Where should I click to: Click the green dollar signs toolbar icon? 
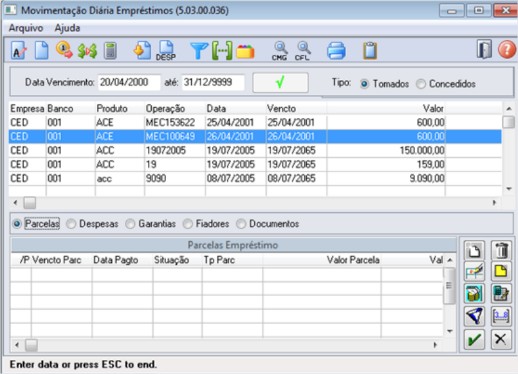[87, 51]
